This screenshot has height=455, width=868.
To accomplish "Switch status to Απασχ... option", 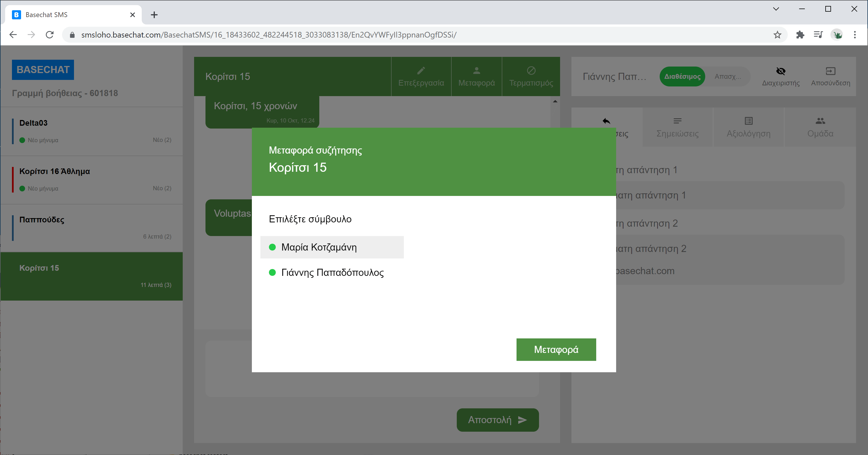I will [x=727, y=76].
